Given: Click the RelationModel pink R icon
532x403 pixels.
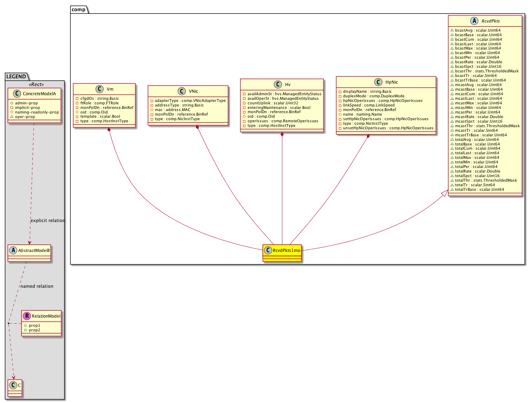Looking at the screenshot, I should [x=27, y=316].
